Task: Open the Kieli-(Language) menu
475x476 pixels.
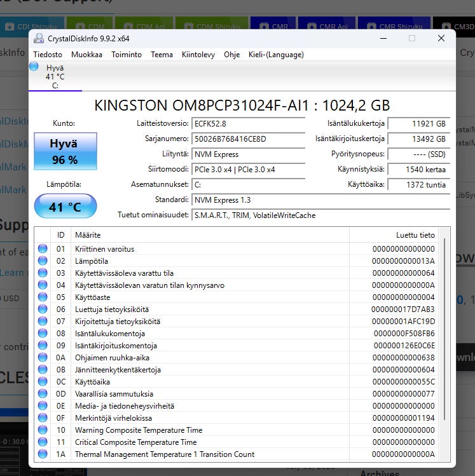Action: pos(276,55)
